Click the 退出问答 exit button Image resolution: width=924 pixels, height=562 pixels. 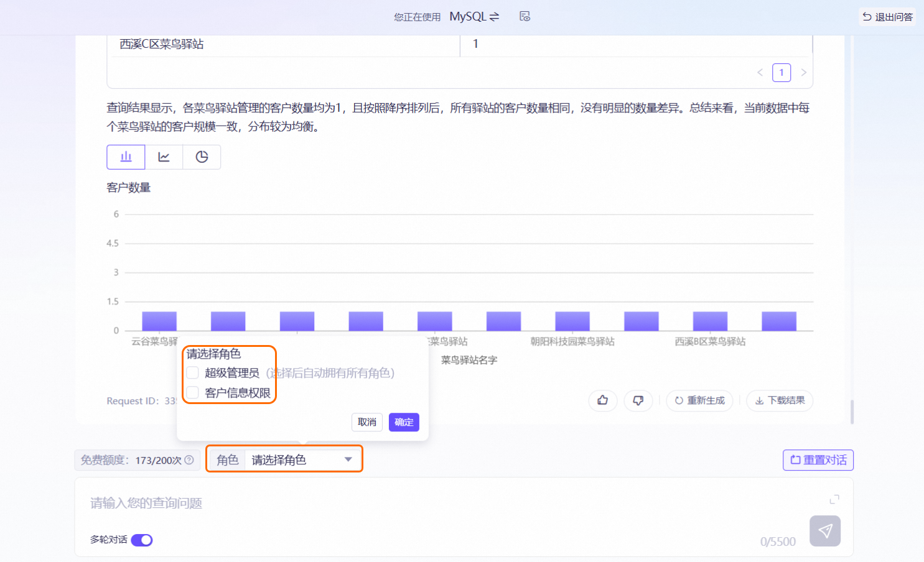pyautogui.click(x=887, y=17)
